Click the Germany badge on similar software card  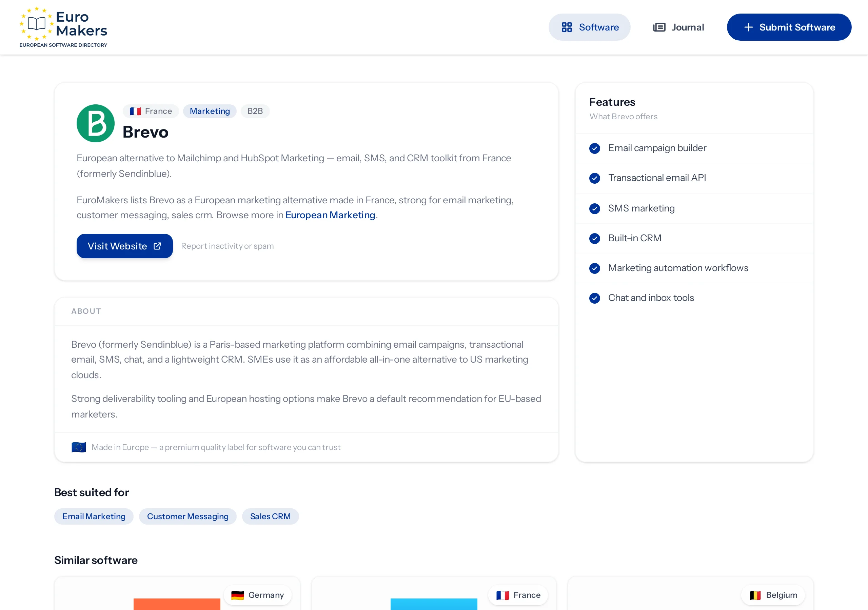tap(257, 595)
